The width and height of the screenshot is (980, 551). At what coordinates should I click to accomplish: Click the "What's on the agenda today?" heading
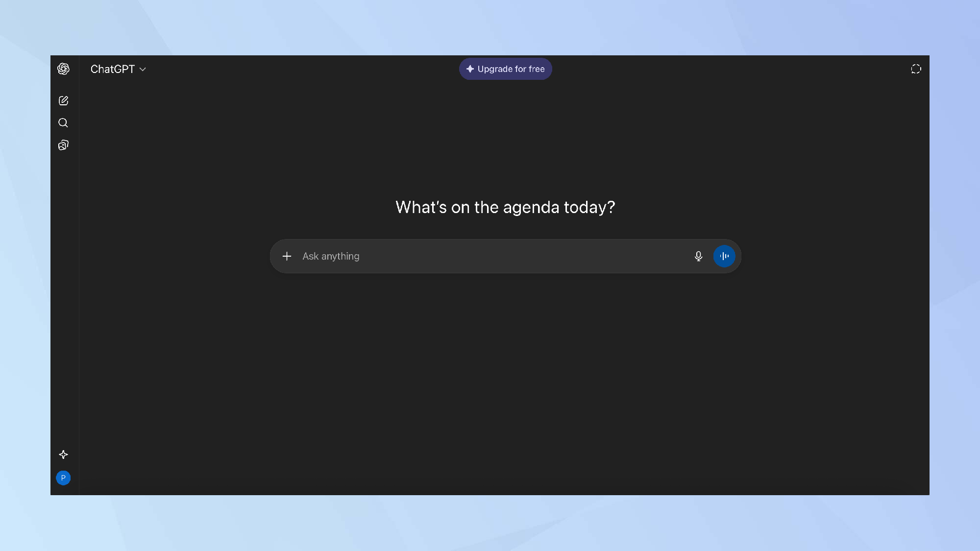tap(505, 207)
